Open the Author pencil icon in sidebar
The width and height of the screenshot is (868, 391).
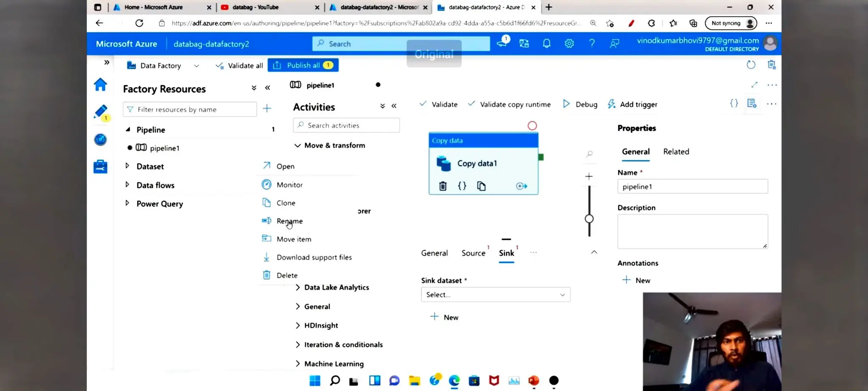pyautogui.click(x=100, y=112)
